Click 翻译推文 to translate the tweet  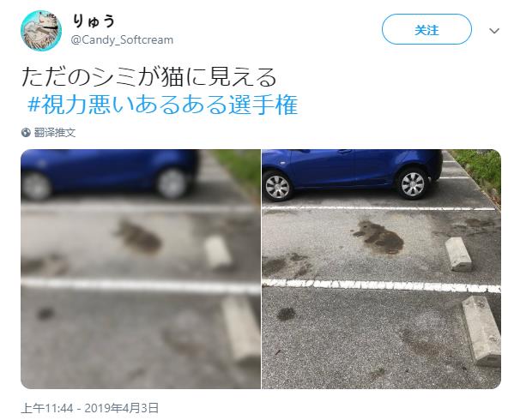tap(55, 133)
